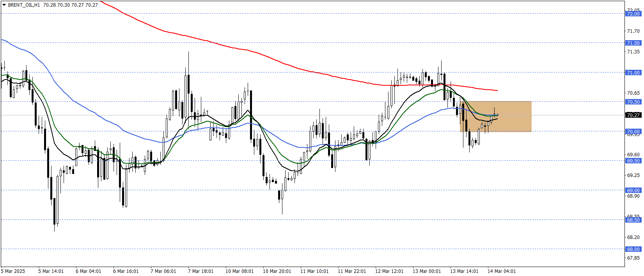Click the 70.65 price scale value
This screenshot has height=276, width=644.
[633, 93]
